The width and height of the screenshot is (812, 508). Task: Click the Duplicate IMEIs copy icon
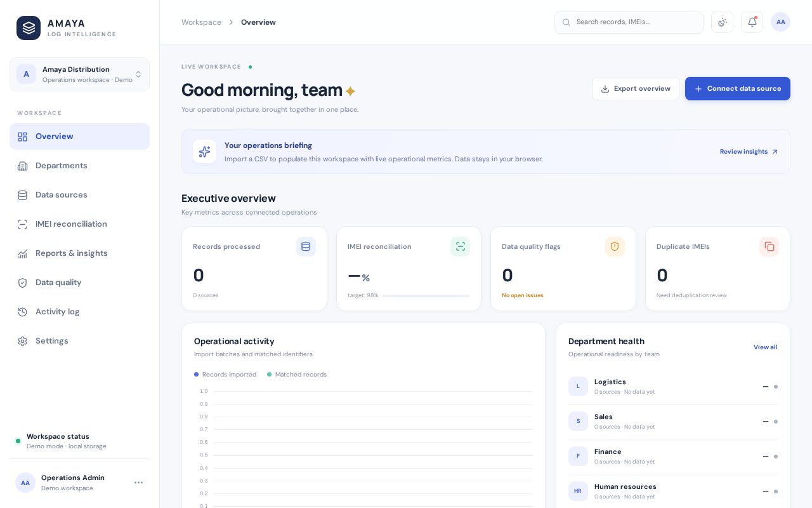(x=769, y=246)
